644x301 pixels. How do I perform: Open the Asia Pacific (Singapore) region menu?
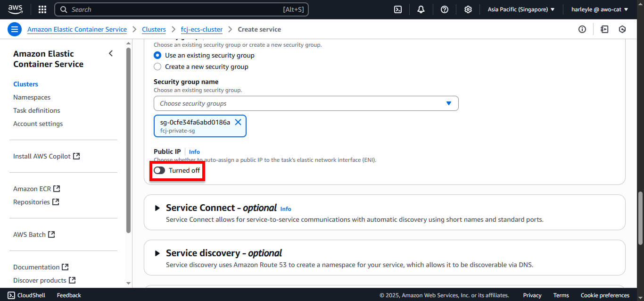coord(521,9)
